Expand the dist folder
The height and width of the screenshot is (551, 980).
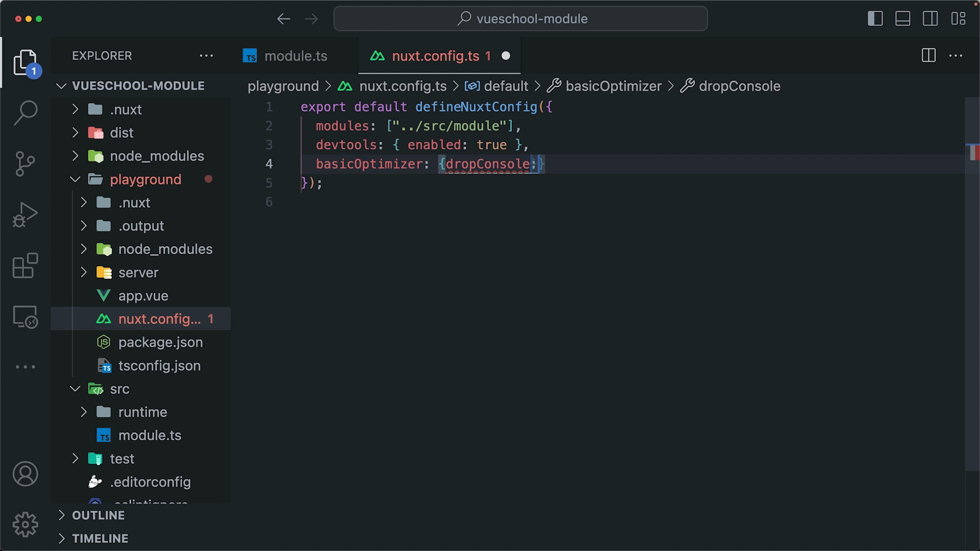click(x=141, y=133)
